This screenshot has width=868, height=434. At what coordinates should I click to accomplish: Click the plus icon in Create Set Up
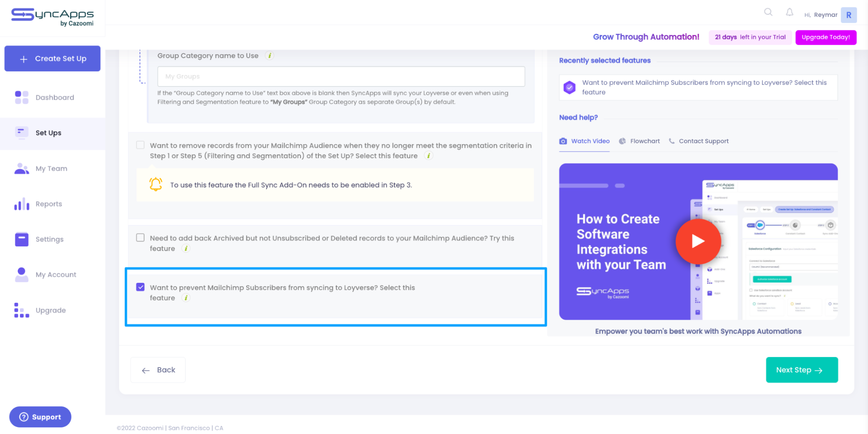point(24,59)
